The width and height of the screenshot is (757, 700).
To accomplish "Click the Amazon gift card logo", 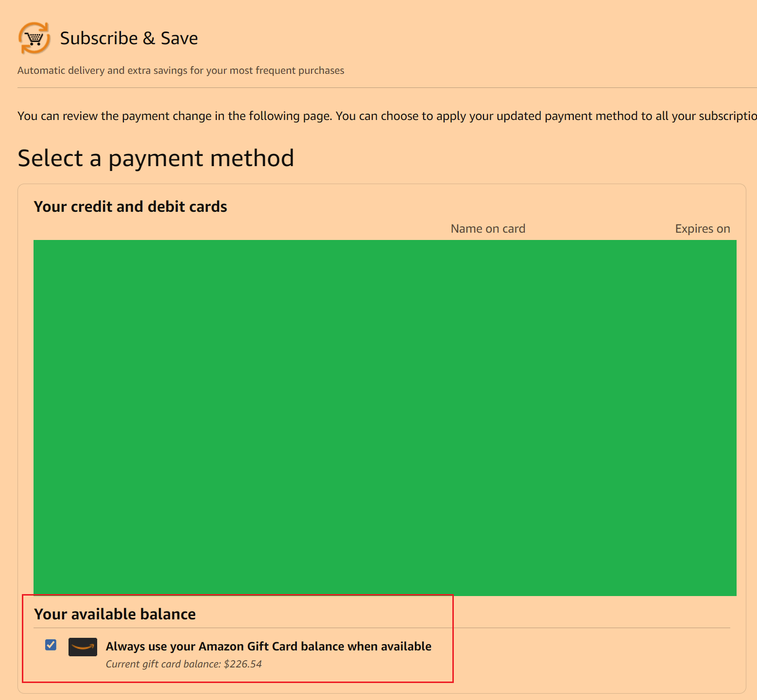I will tap(83, 647).
